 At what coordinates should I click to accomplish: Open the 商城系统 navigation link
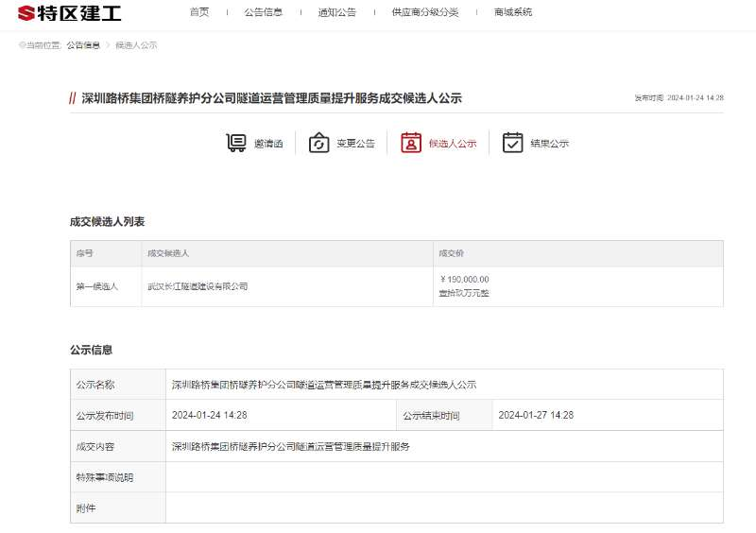point(513,12)
